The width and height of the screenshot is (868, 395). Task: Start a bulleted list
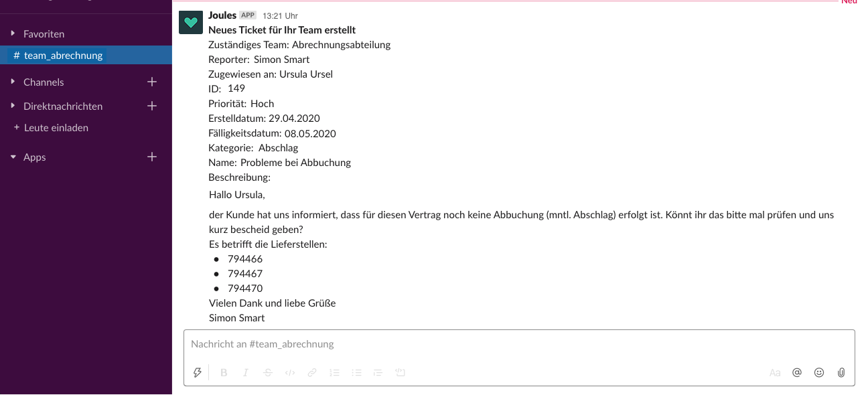pos(357,373)
